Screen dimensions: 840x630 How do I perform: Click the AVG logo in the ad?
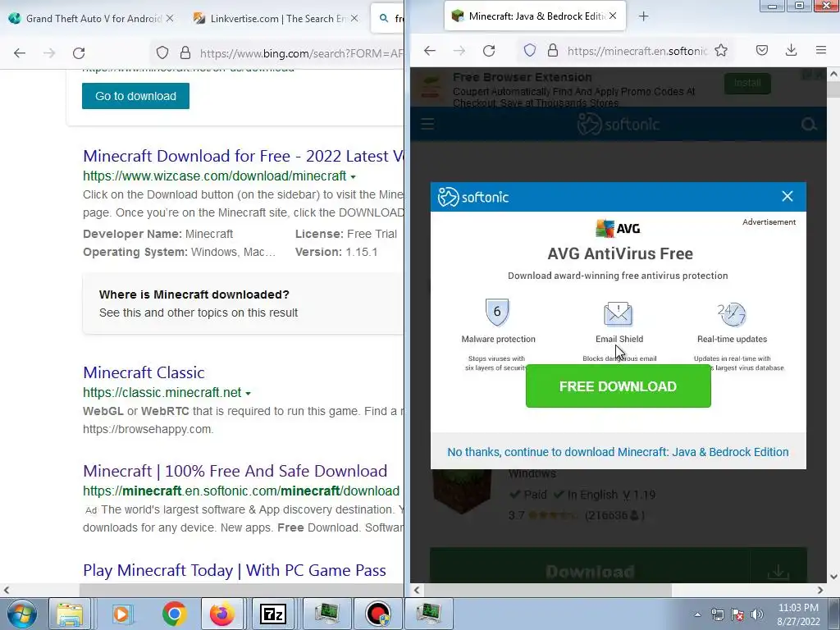[x=619, y=228]
